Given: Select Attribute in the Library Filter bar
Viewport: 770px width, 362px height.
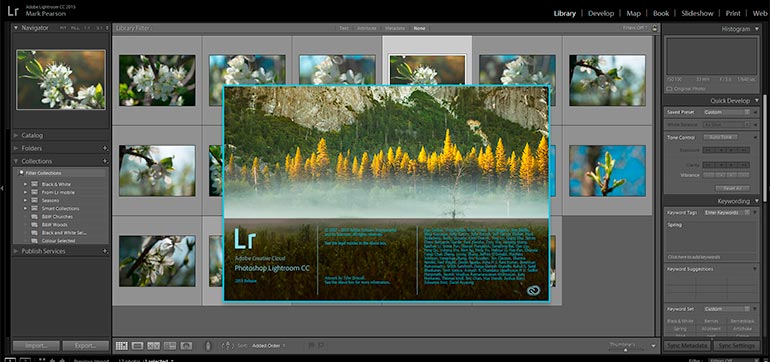Looking at the screenshot, I should [x=367, y=28].
